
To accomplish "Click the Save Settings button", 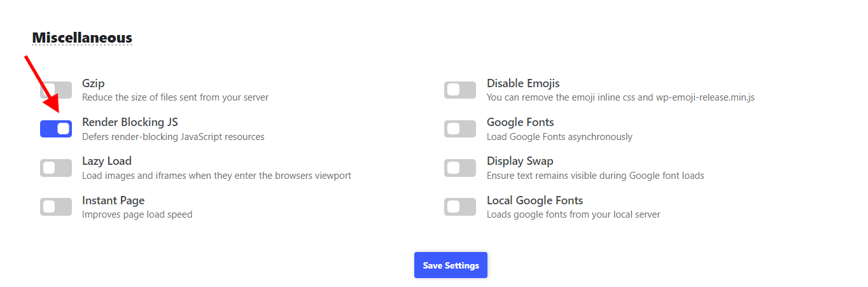I will point(451,265).
